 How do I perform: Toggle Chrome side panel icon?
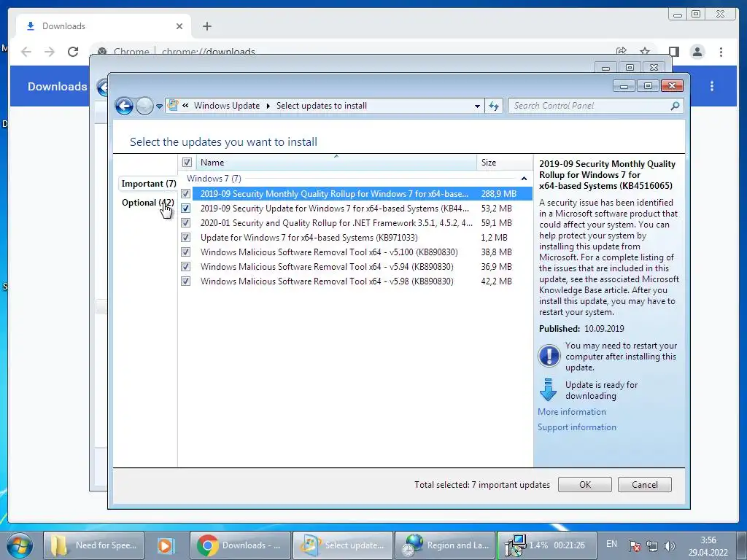(673, 52)
